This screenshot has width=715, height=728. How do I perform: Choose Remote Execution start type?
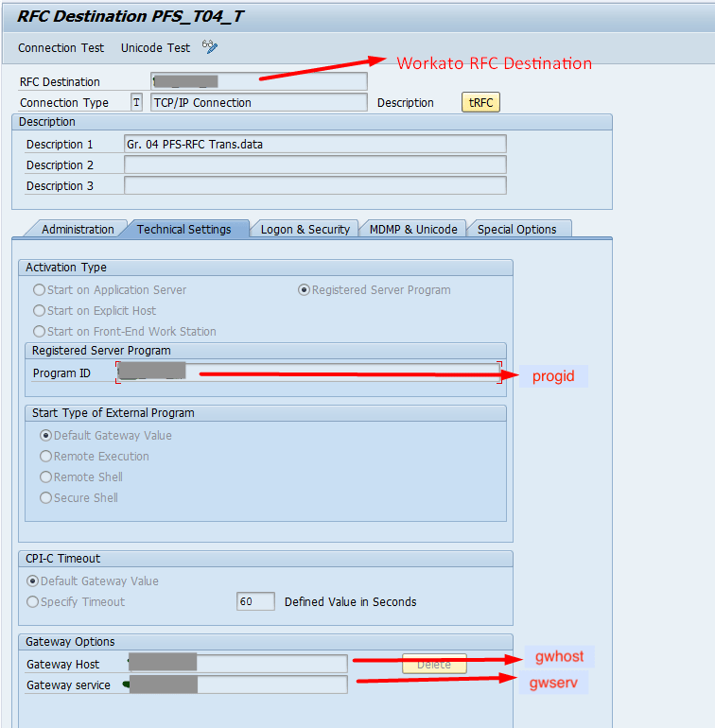click(x=46, y=457)
